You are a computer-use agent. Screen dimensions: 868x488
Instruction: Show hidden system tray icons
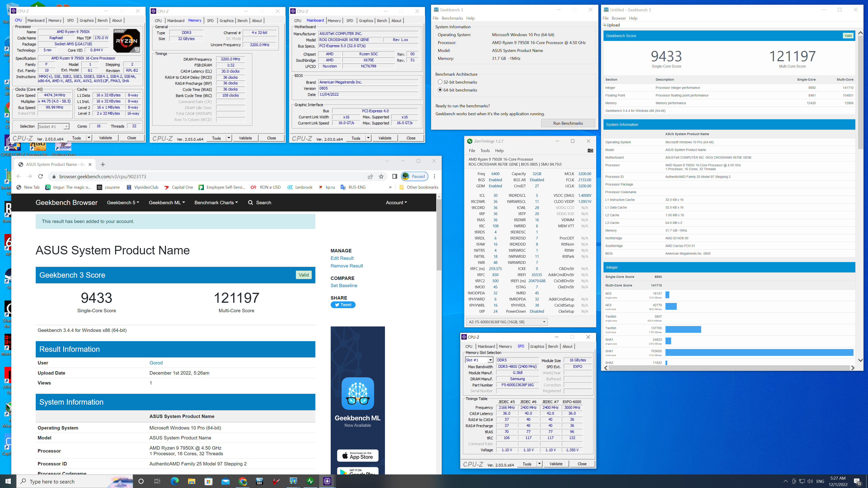click(785, 481)
